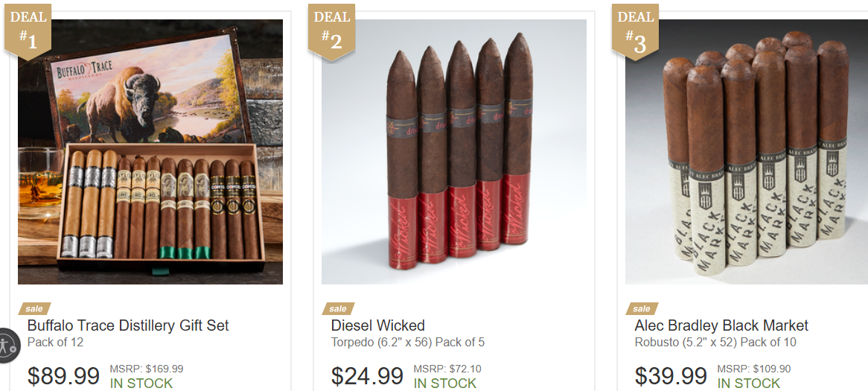Open the Alec Bradley Black Market image
This screenshot has height=391, width=868.
[747, 152]
